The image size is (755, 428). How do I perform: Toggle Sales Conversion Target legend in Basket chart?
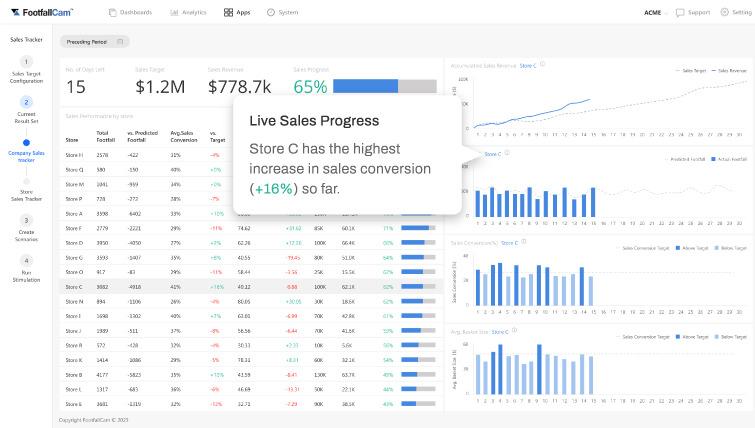pos(643,337)
